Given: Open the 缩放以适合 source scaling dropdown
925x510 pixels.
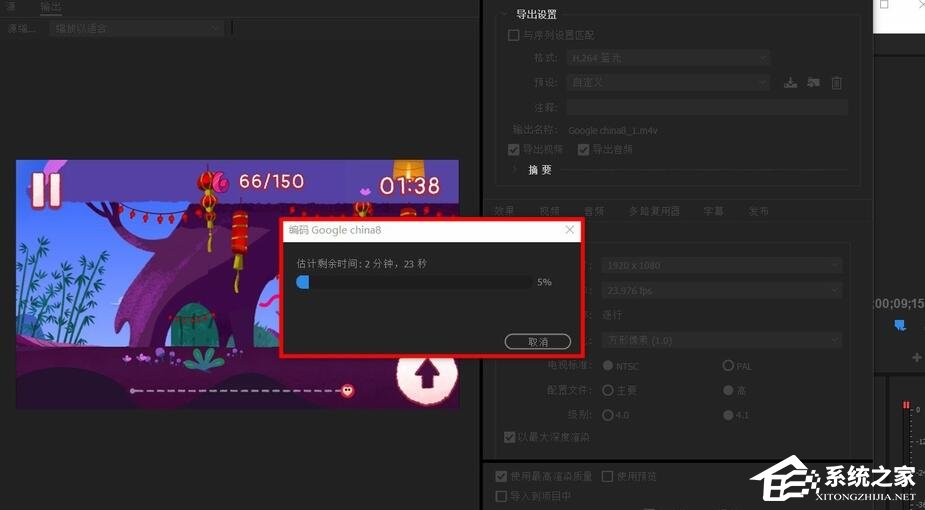Looking at the screenshot, I should coord(136,28).
